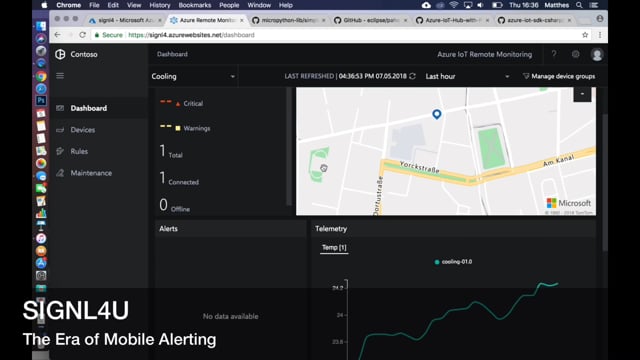Bookmark the page with the star icon
This screenshot has height=360, width=640.
tap(585, 35)
